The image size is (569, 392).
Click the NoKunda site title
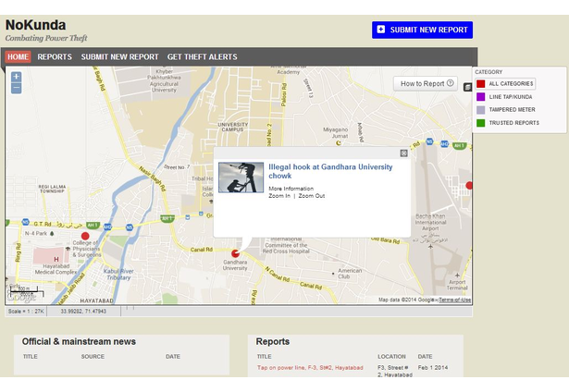point(35,25)
